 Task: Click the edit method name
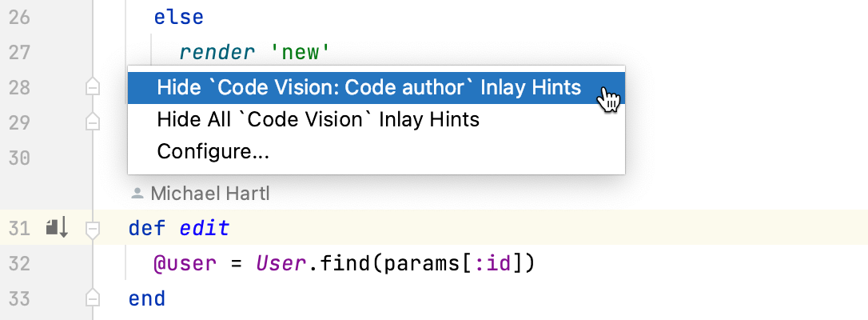[x=204, y=229]
